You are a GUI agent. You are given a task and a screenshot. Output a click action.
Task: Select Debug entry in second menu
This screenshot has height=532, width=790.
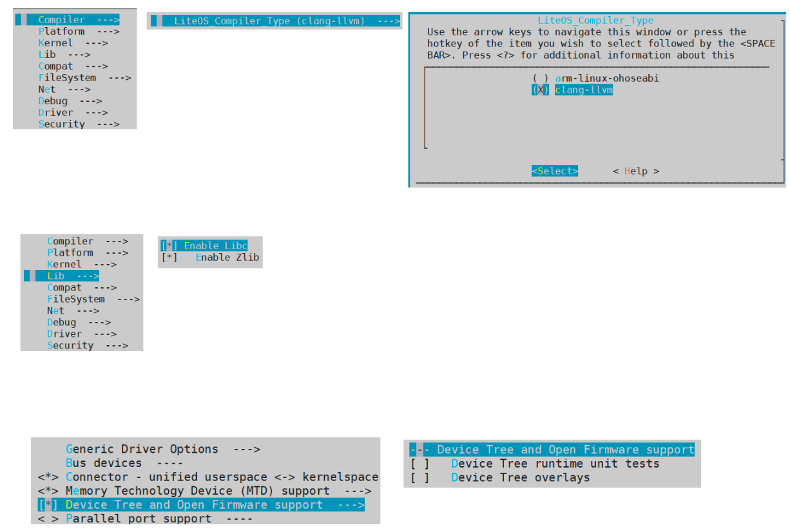pos(79,322)
